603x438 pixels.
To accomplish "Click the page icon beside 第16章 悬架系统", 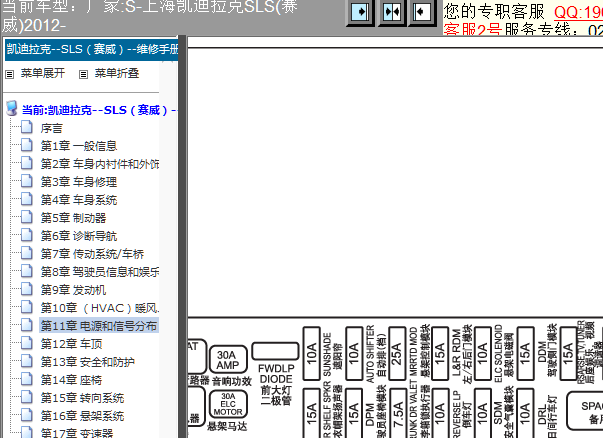I will (27, 415).
